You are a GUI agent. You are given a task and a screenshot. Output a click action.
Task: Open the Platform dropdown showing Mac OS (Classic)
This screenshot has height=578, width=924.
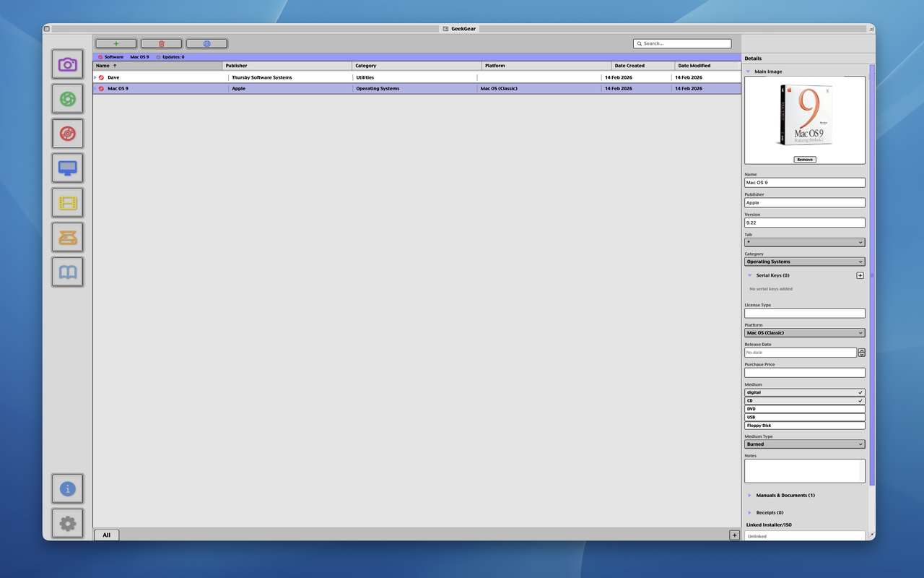tap(805, 333)
